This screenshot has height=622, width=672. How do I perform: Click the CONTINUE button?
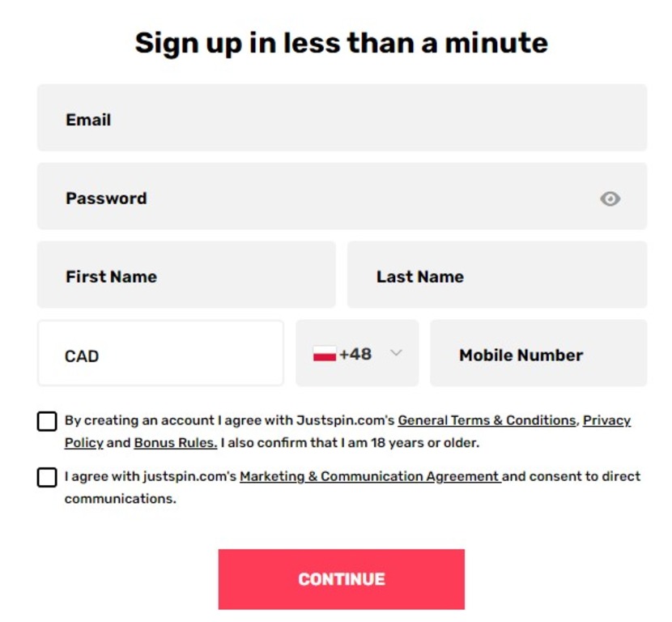[341, 579]
